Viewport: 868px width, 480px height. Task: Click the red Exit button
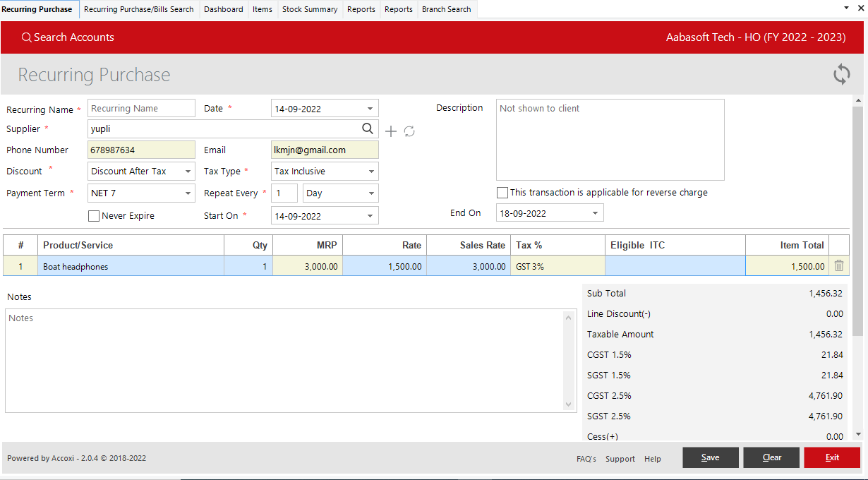point(832,457)
